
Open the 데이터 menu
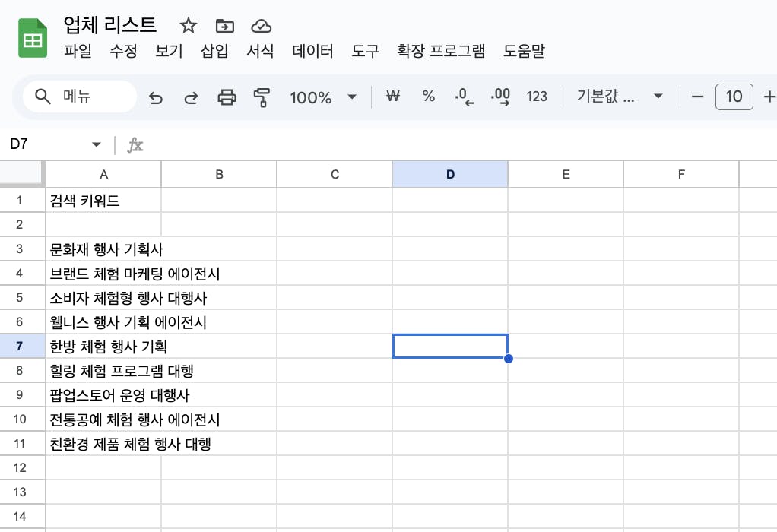[x=312, y=52]
